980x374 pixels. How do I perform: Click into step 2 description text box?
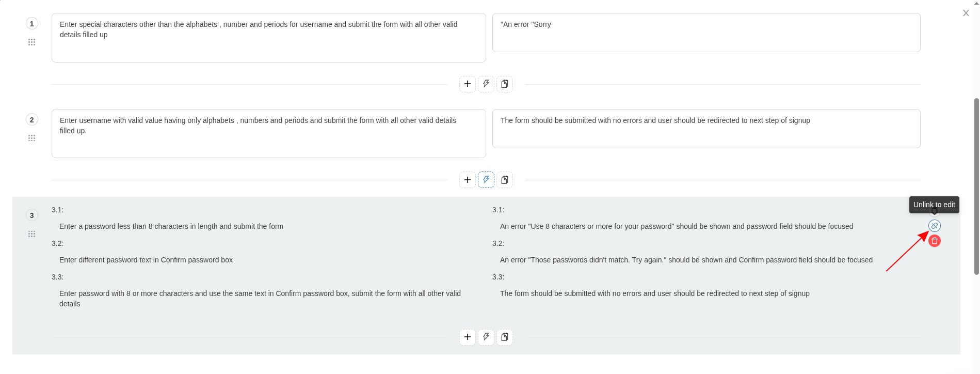click(x=269, y=133)
